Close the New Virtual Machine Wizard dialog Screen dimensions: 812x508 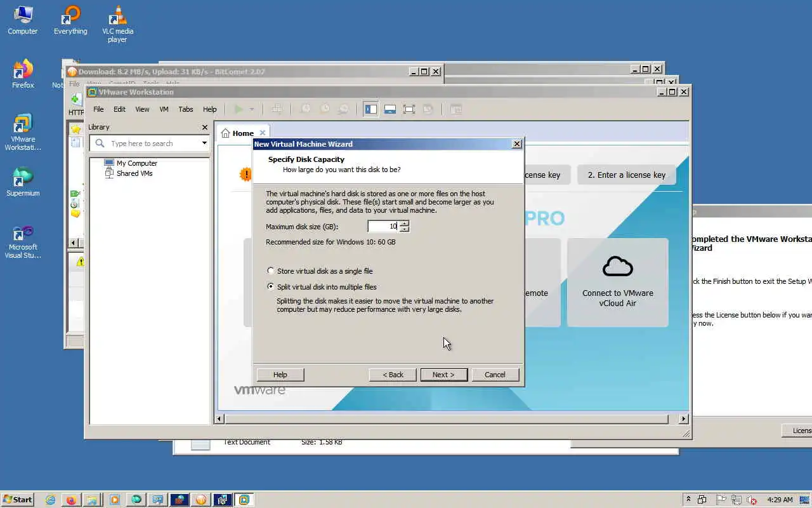point(516,144)
